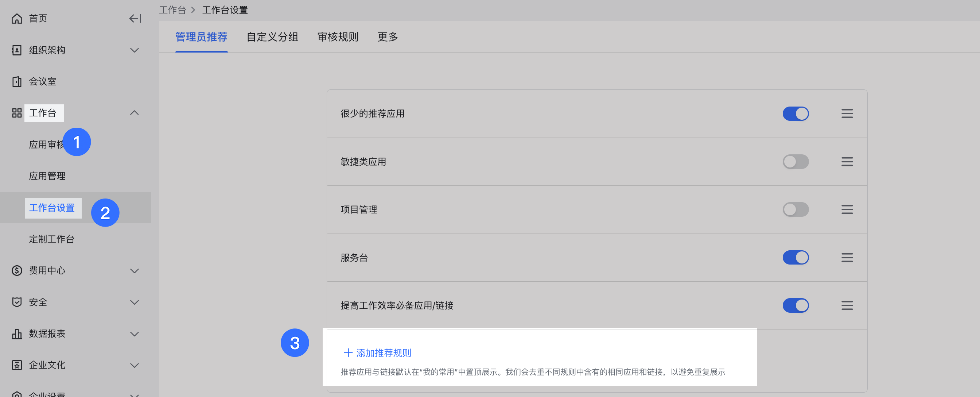The width and height of the screenshot is (980, 397).
Task: Switch to the 管理员推荐 tab
Action: coord(201,37)
